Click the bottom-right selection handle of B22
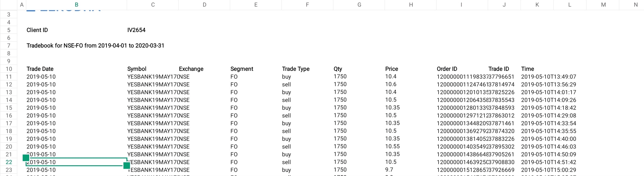644x176 pixels. click(127, 166)
